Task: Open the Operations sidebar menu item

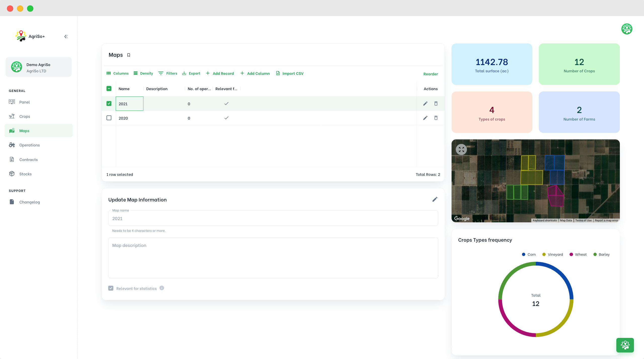Action: click(29, 145)
